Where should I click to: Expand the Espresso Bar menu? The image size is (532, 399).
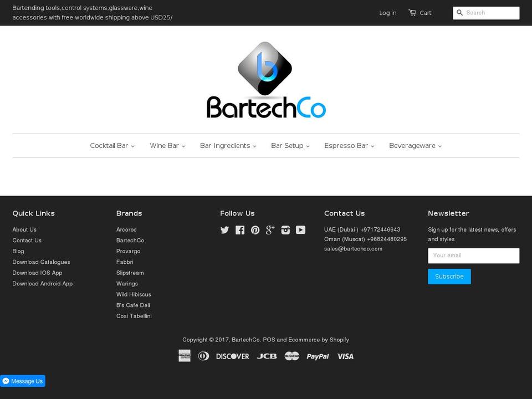click(x=350, y=146)
